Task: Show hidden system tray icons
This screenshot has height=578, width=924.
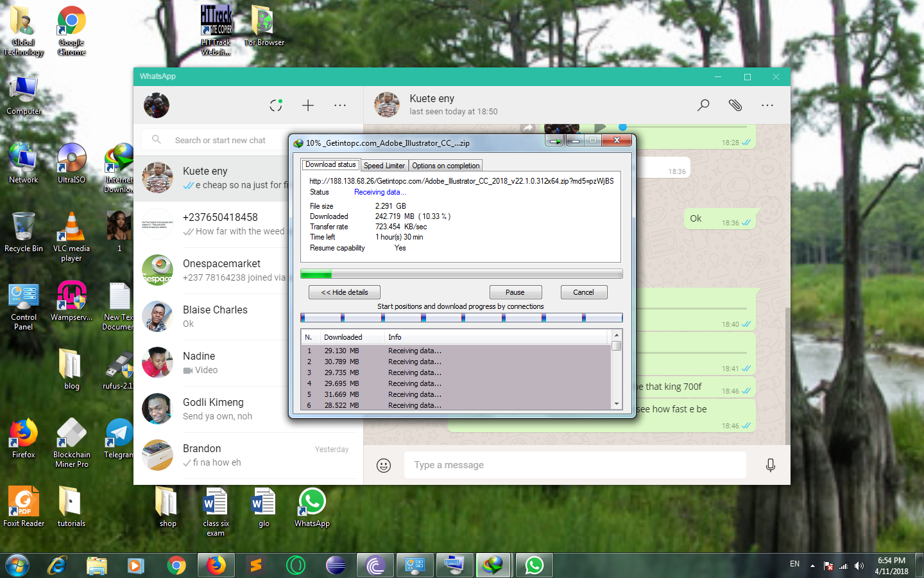Action: (x=812, y=566)
